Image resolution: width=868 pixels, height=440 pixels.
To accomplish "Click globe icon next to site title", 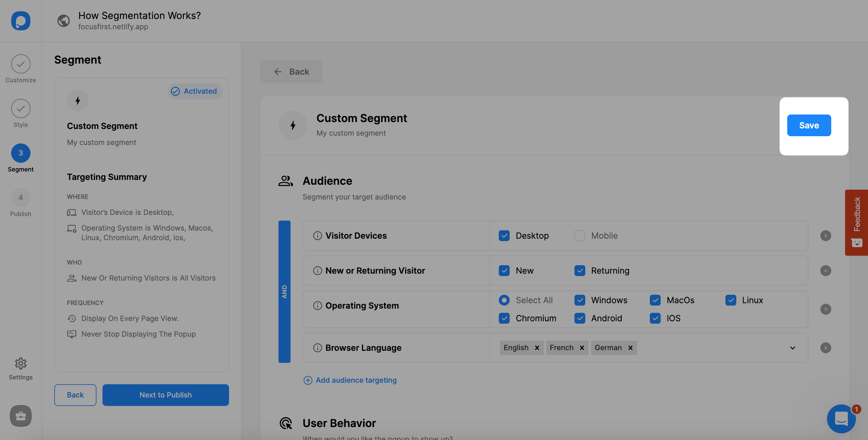I will [x=63, y=21].
